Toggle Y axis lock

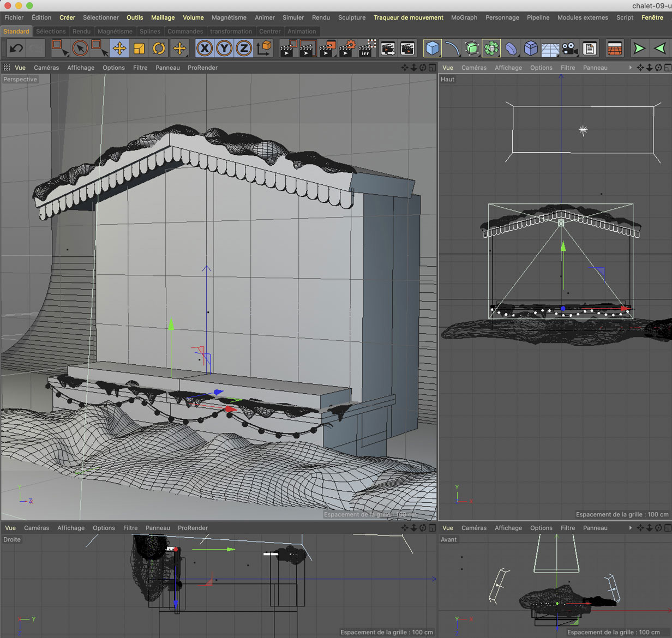pos(224,49)
